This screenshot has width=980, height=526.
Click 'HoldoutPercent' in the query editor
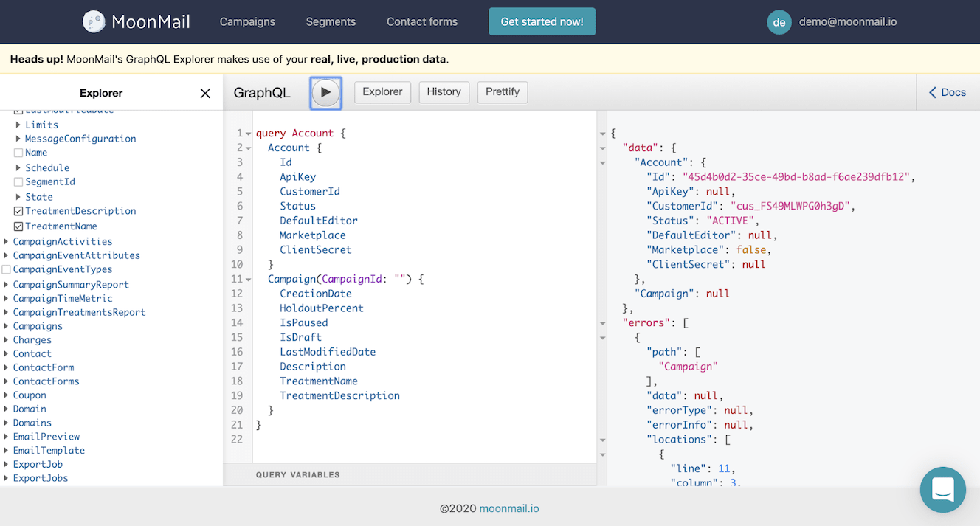click(x=322, y=308)
